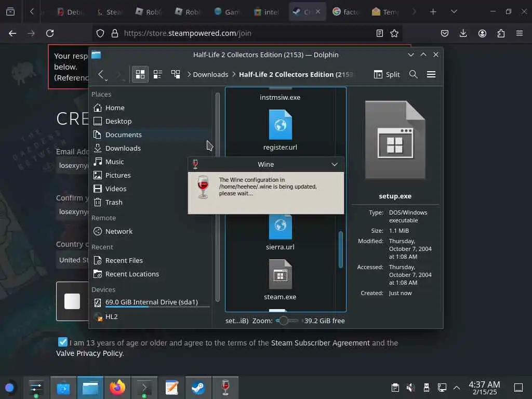Switch to the Stea Firefox tab
The image size is (532, 399).
click(109, 12)
